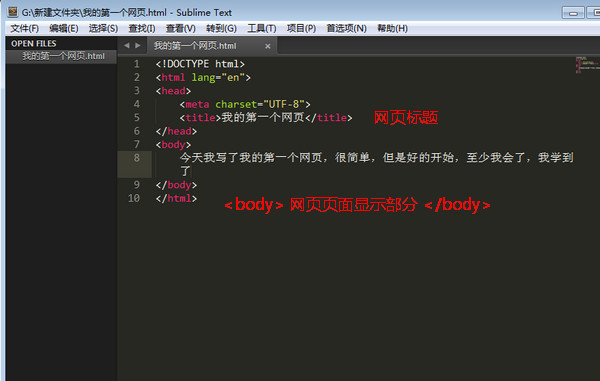Open the 首选项(N) menu

(x=346, y=28)
